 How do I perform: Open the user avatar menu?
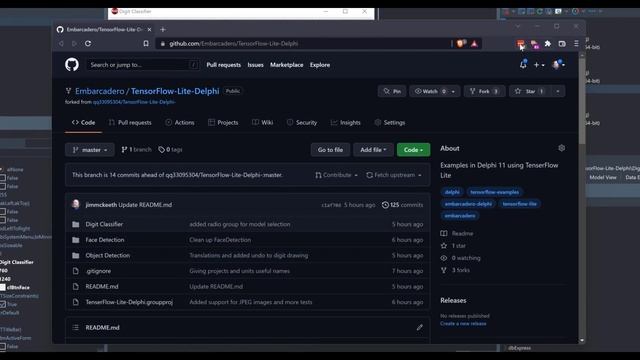(558, 64)
